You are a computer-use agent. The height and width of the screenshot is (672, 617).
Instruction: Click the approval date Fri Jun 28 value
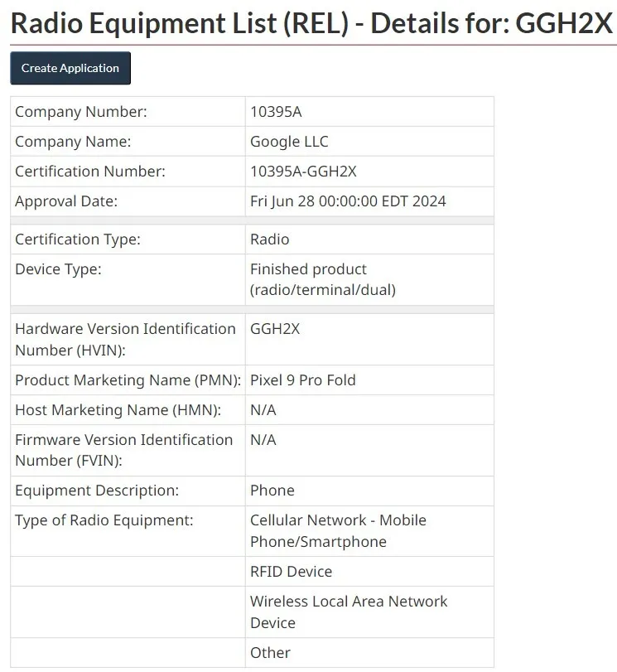tap(348, 201)
